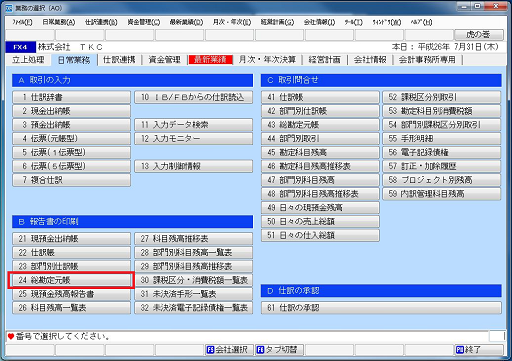
Task: Click the 虎の巻 button
Action: 479,35
